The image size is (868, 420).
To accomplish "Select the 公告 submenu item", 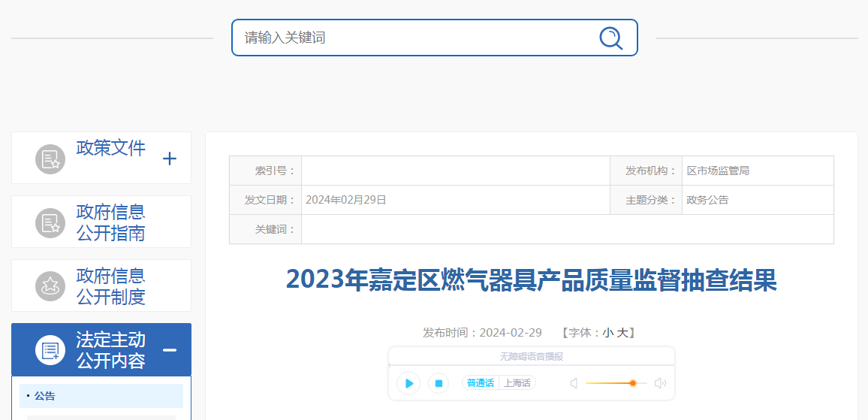I will click(x=101, y=396).
